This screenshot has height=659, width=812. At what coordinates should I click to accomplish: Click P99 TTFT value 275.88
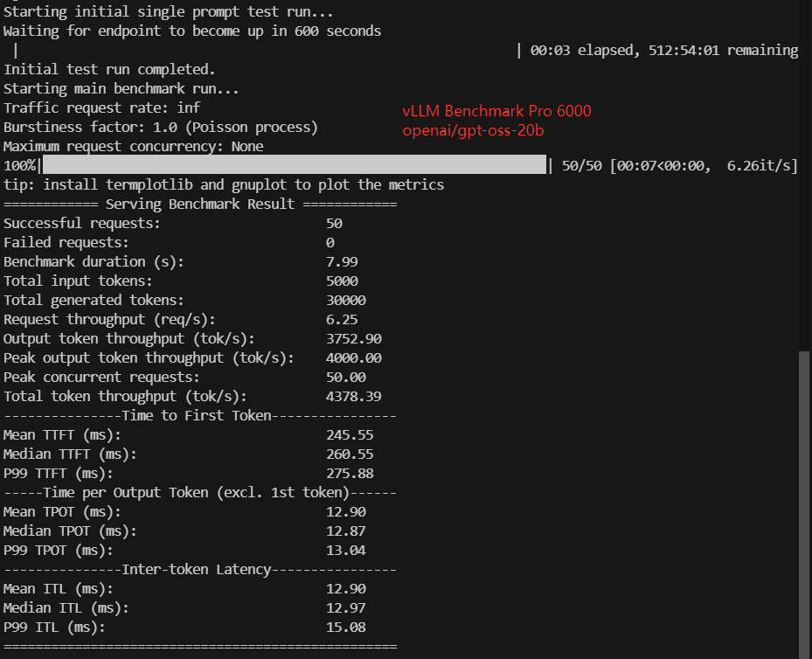(350, 473)
